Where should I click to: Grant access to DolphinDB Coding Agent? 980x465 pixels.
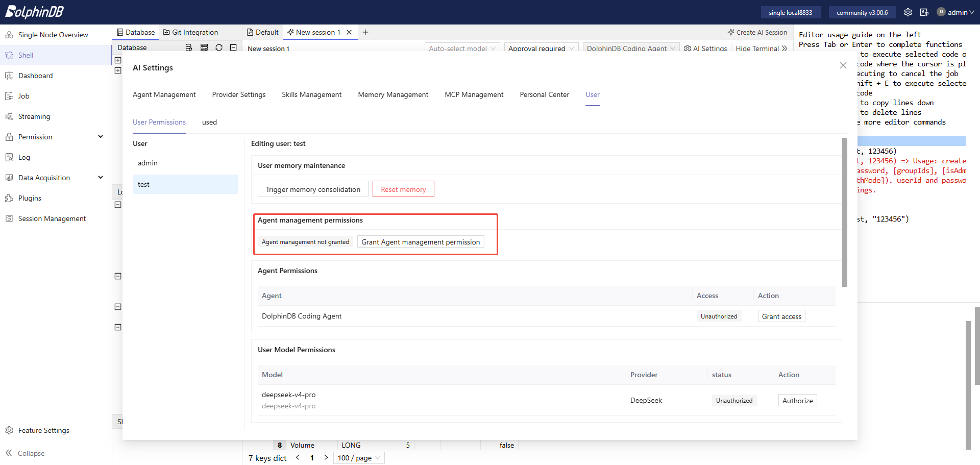[781, 316]
